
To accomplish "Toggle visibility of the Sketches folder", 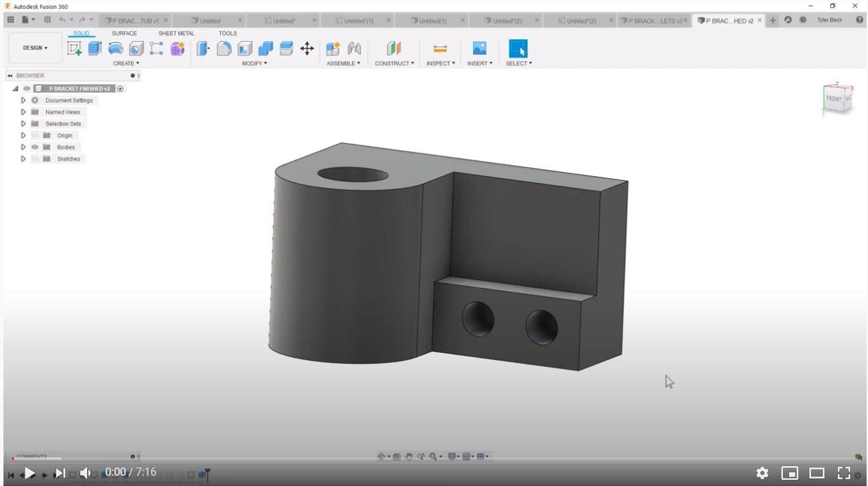I will tap(35, 159).
